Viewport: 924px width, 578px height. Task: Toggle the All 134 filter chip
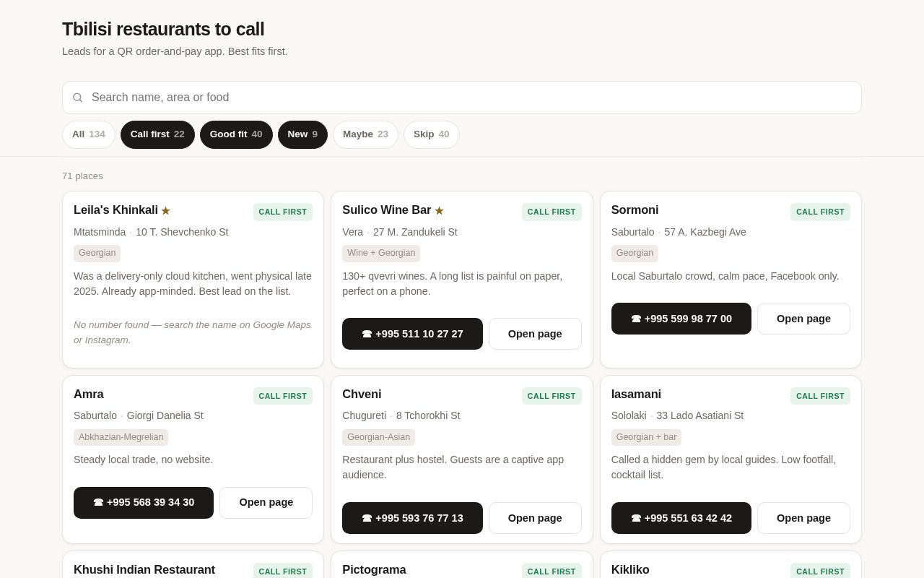coord(89,134)
